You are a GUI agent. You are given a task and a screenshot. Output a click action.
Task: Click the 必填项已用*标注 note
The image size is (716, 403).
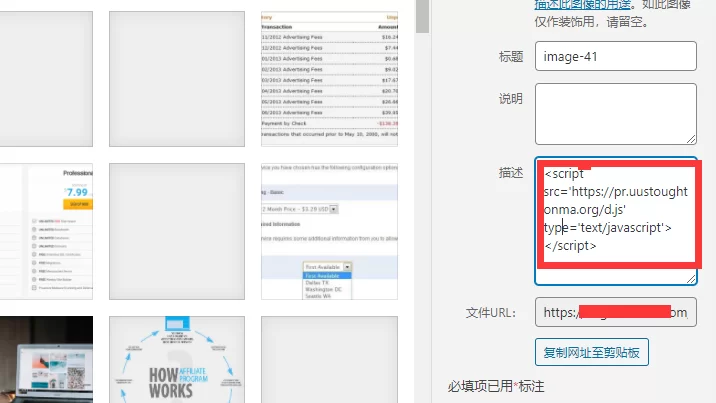496,387
